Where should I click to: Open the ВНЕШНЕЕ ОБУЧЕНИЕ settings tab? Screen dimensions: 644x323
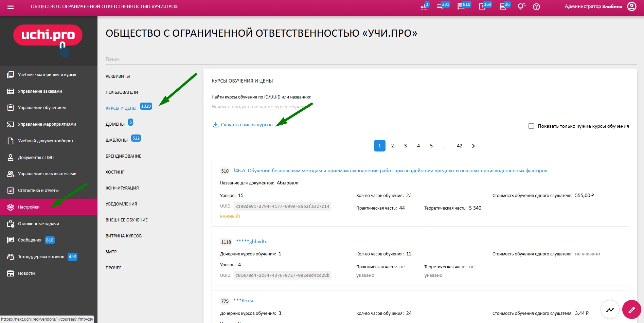127,220
